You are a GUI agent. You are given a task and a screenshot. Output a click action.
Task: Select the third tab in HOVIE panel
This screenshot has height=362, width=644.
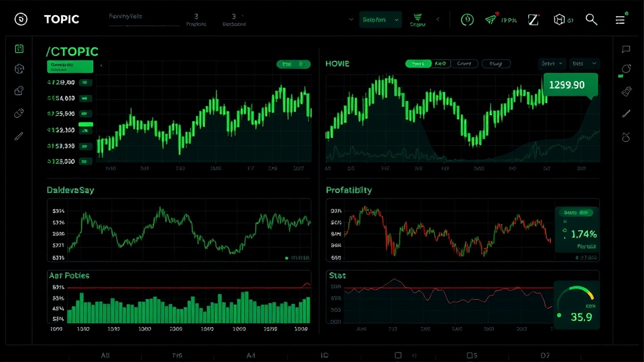[464, 63]
